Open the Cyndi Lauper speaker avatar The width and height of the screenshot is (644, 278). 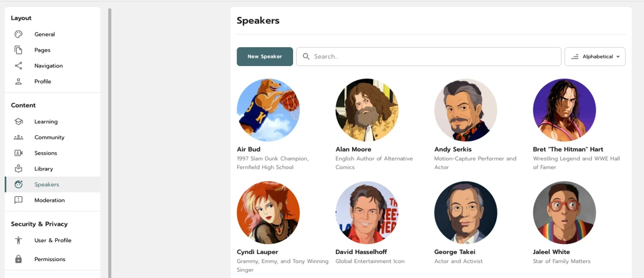[x=268, y=213]
